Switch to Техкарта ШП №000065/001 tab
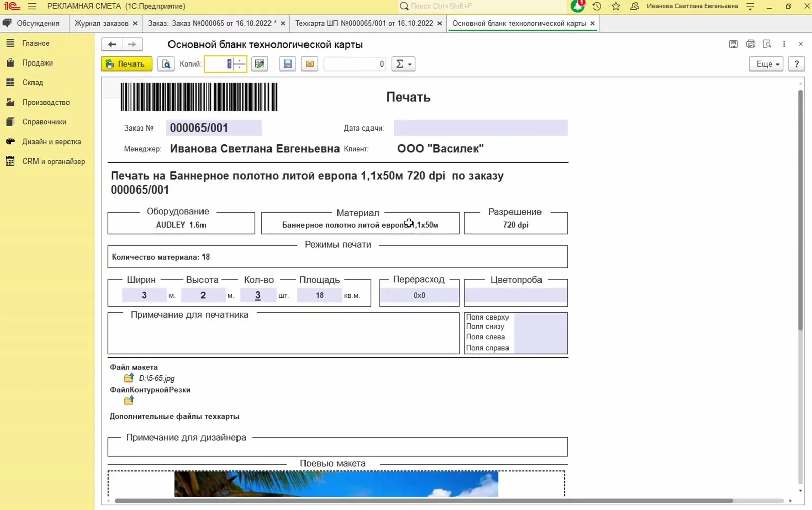 (x=364, y=23)
